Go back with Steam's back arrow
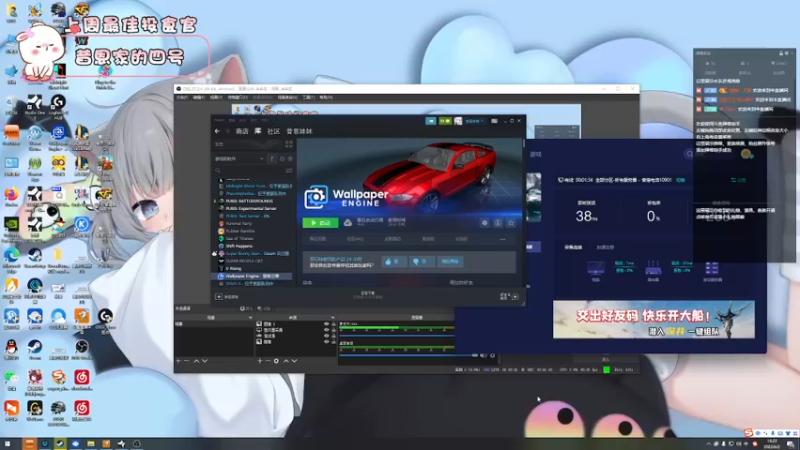 click(217, 131)
